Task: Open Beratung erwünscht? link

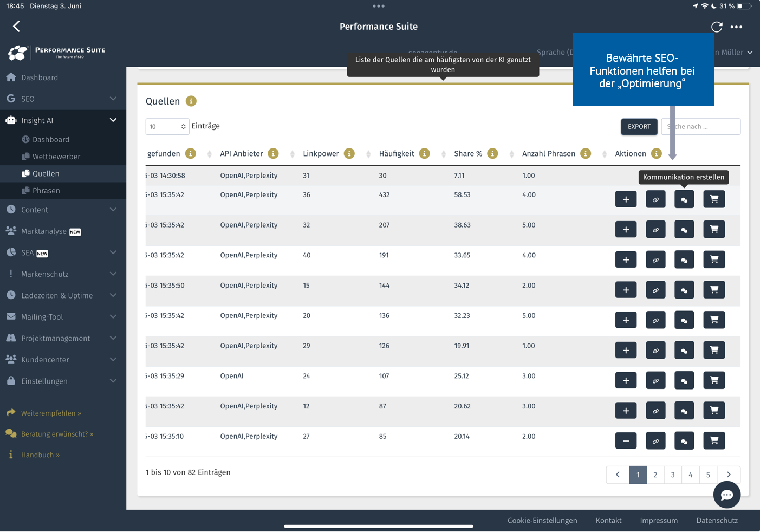Action: click(x=57, y=434)
